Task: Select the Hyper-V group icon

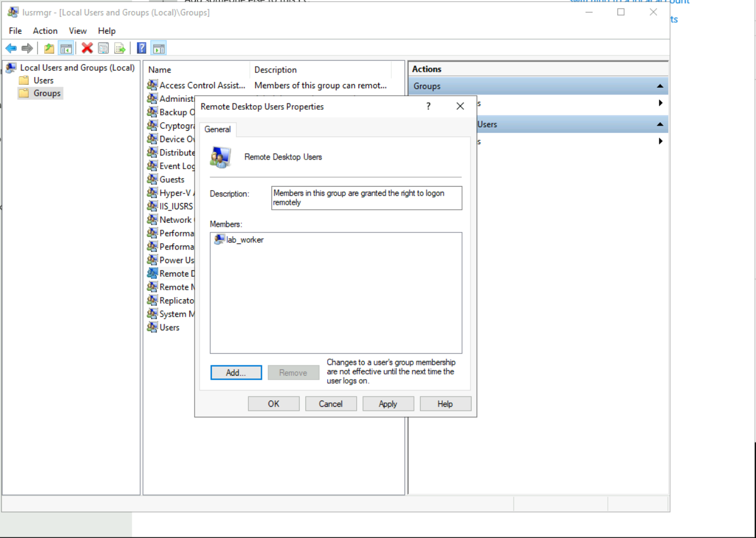Action: coord(152,193)
